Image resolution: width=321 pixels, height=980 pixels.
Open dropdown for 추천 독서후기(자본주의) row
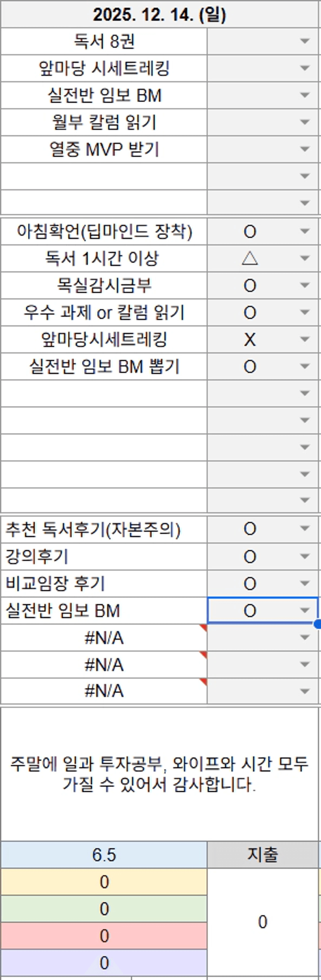(305, 529)
